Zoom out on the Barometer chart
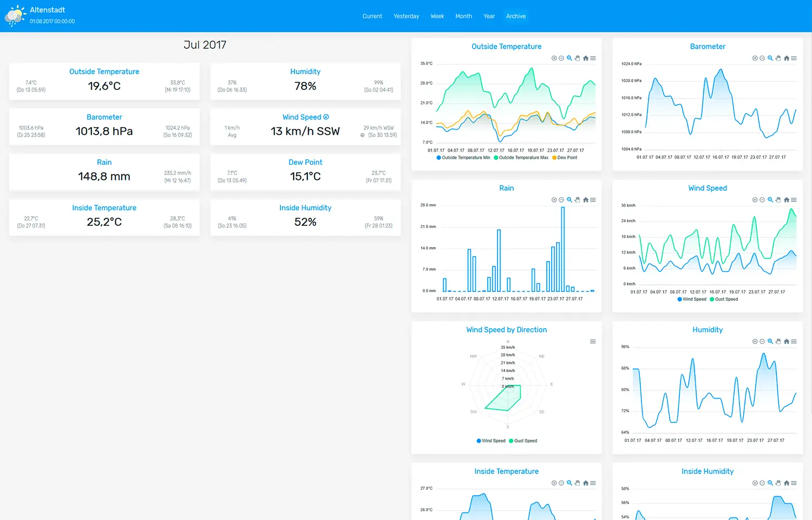 pos(762,58)
